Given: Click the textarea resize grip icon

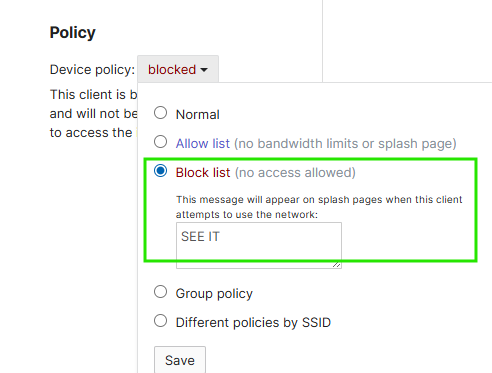Looking at the screenshot, I should point(337,264).
